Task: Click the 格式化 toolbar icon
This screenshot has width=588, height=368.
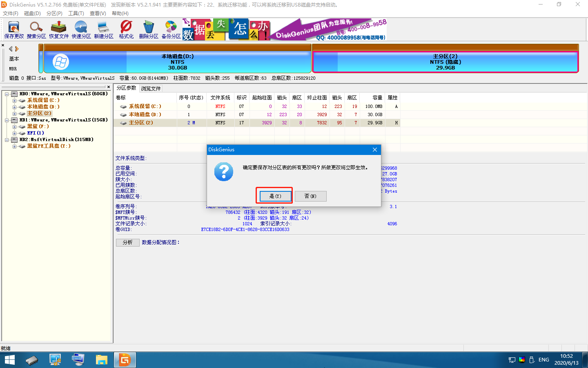Action: click(126, 29)
